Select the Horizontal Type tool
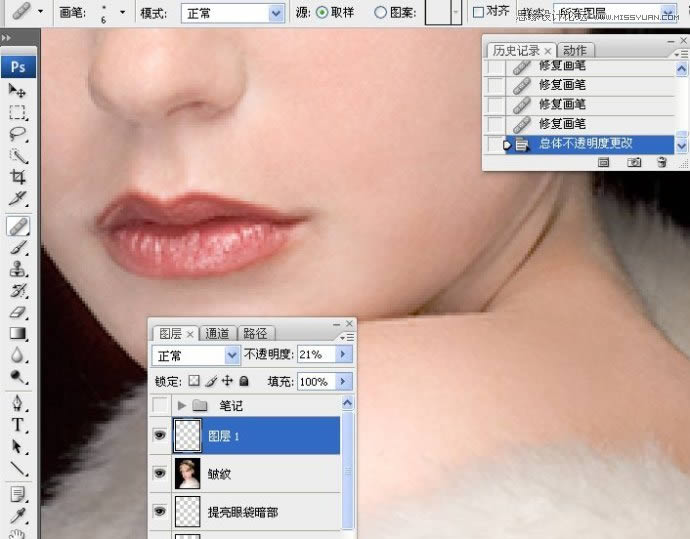 [18, 425]
